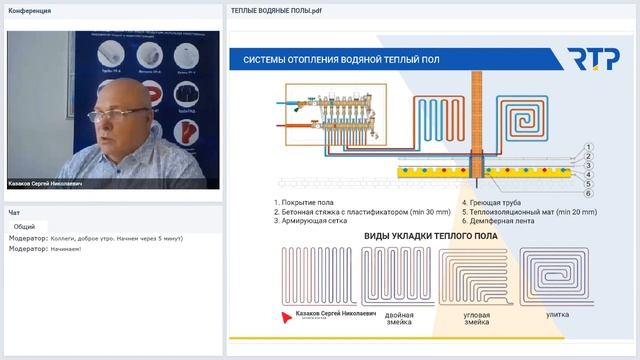
Task: Click the serpentine pipe loop diagram
Action: click(439, 119)
